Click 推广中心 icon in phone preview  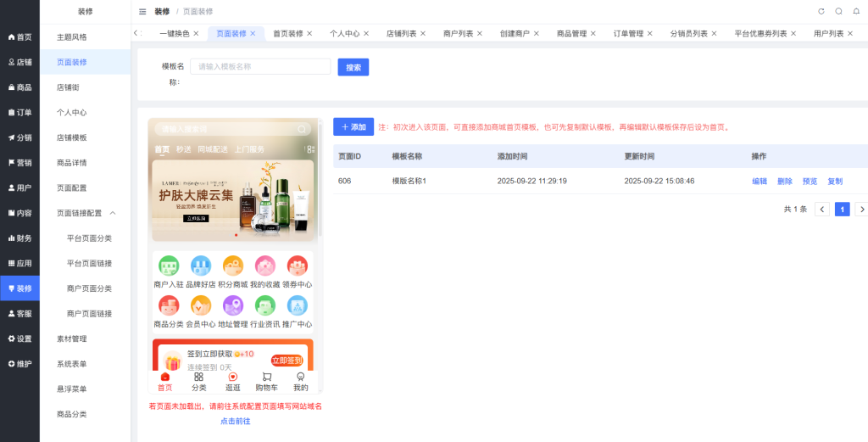[x=298, y=305]
